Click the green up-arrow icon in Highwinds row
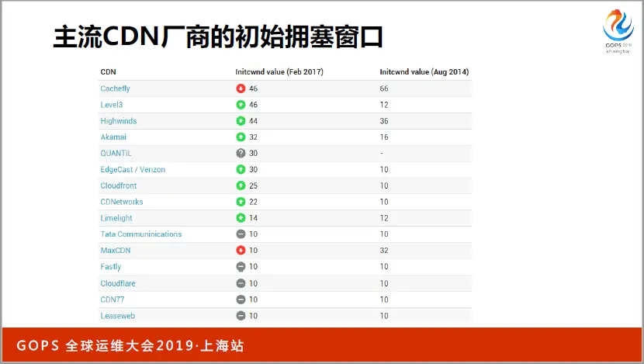Viewport: 644px width, 364px height. pos(241,121)
